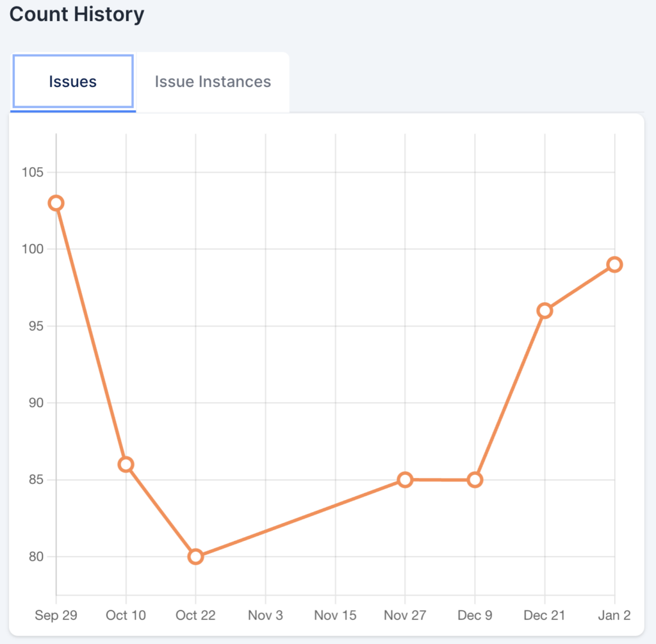Click the Count History heading
Viewport: 656px width, 644px height.
click(77, 14)
